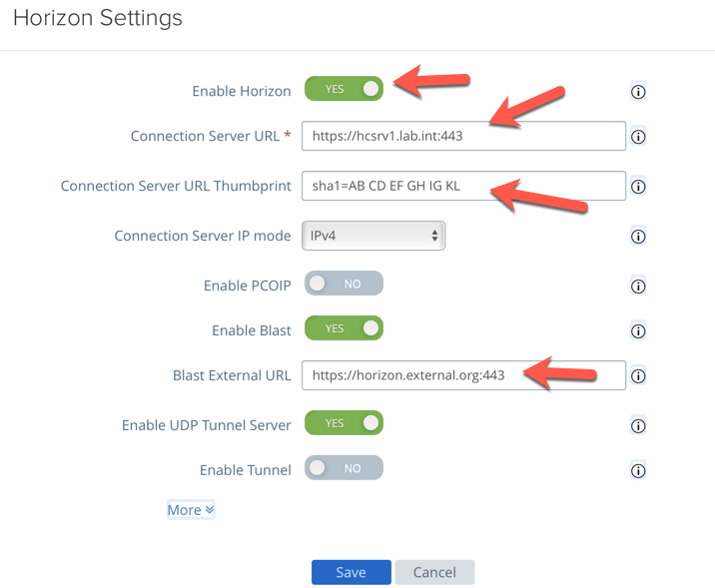Show info for Connection Server IP mode
Screen dimensions: 715x588
639,237
